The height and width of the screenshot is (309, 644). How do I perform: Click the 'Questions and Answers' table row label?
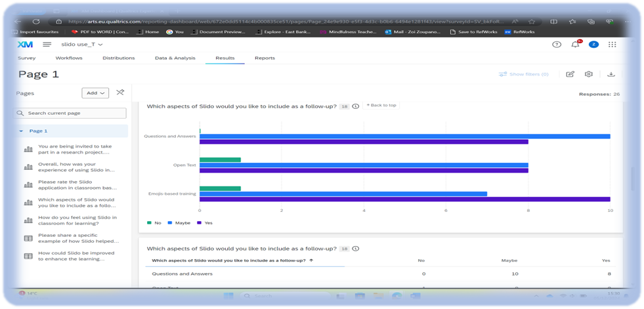[182, 274]
